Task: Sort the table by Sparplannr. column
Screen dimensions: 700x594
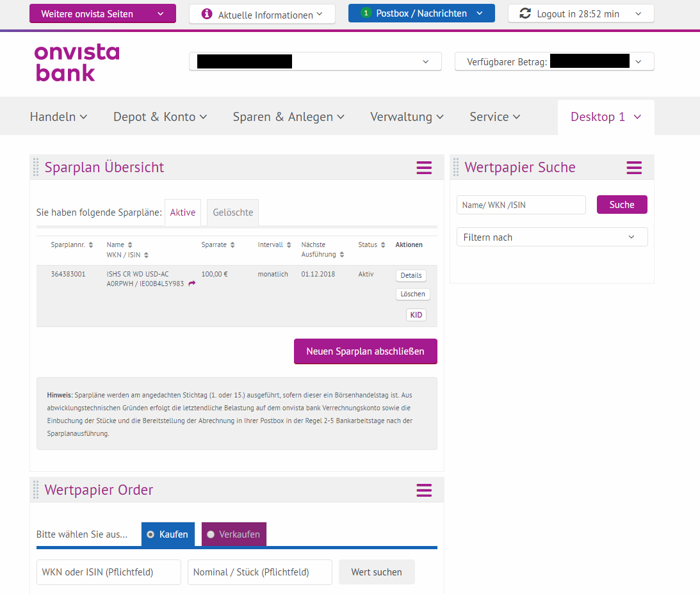Action: (90, 245)
